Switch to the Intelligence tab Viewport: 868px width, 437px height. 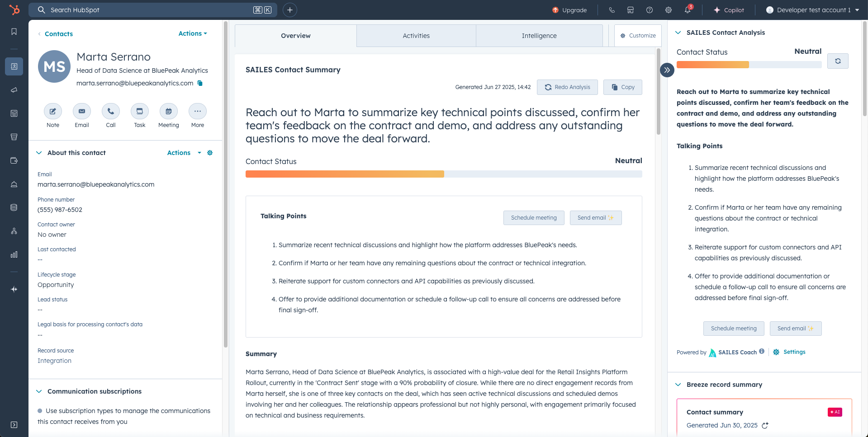pyautogui.click(x=539, y=36)
